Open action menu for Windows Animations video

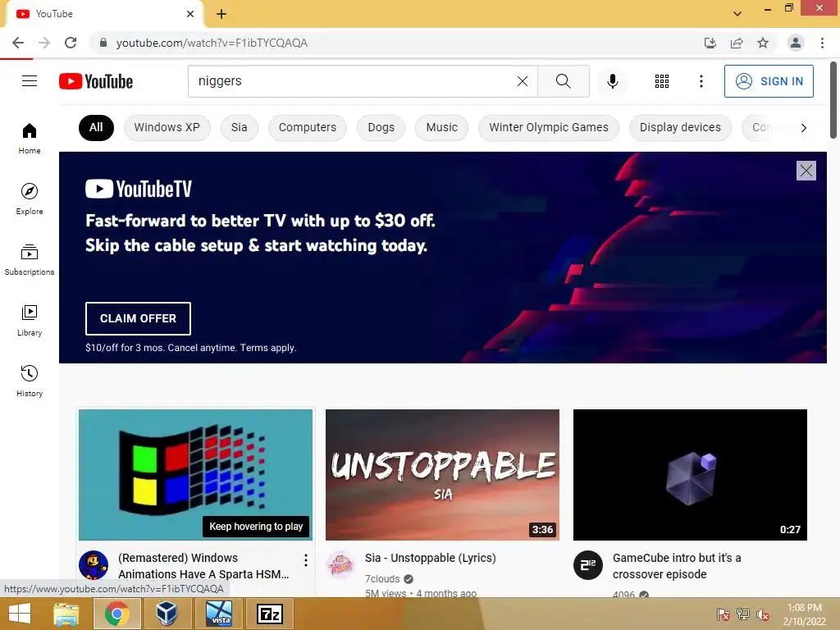(x=305, y=560)
